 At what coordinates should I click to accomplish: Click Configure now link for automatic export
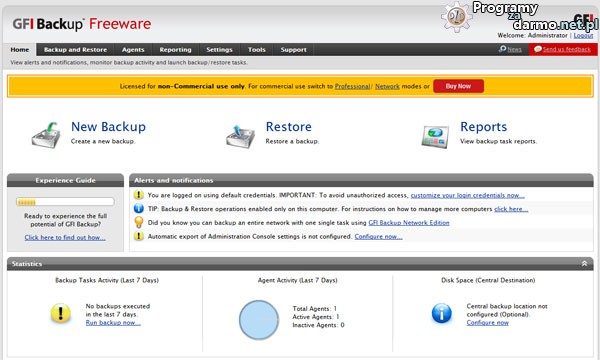pyautogui.click(x=378, y=236)
